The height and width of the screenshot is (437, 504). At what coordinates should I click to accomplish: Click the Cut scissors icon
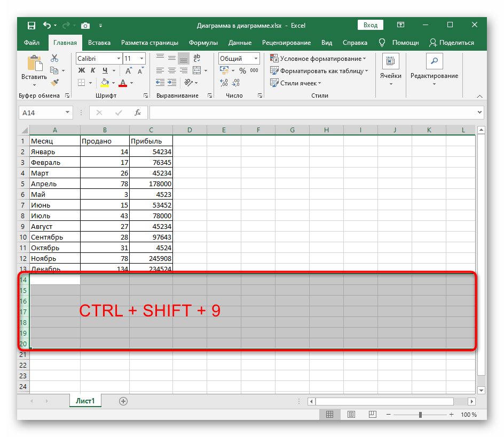[x=54, y=59]
